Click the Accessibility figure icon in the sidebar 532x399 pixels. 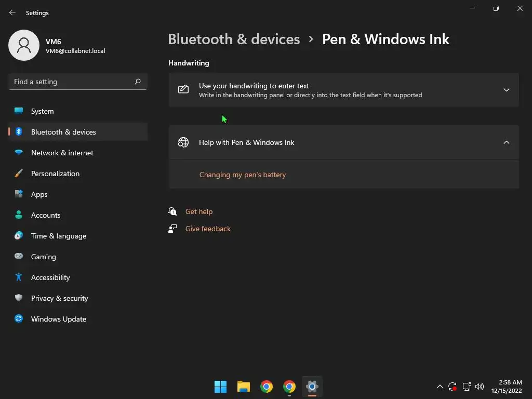coord(19,277)
